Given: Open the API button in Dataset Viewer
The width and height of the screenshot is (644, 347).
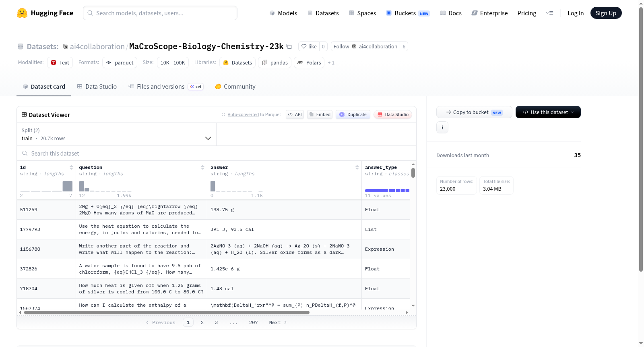Looking at the screenshot, I should click(x=295, y=114).
